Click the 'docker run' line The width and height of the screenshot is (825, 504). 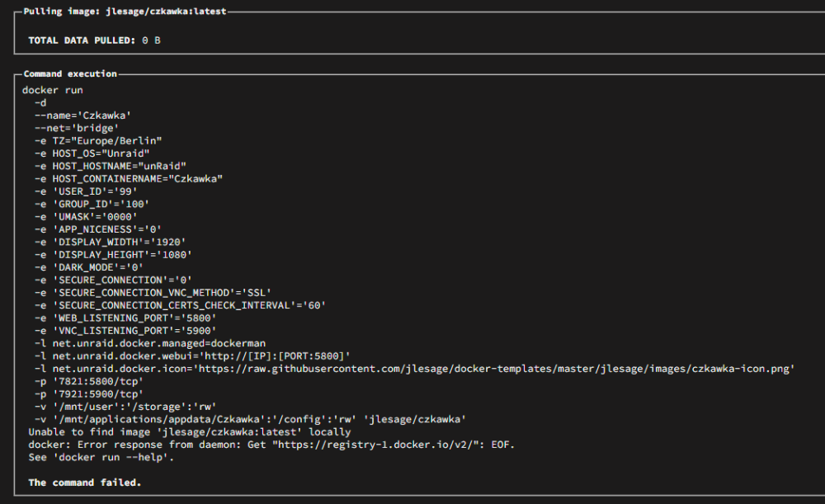53,90
